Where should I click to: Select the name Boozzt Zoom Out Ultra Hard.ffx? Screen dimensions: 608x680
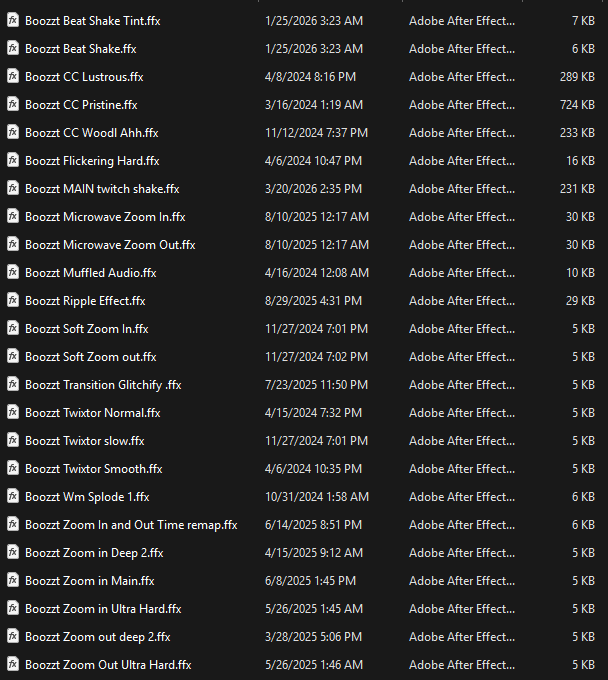tap(108, 665)
